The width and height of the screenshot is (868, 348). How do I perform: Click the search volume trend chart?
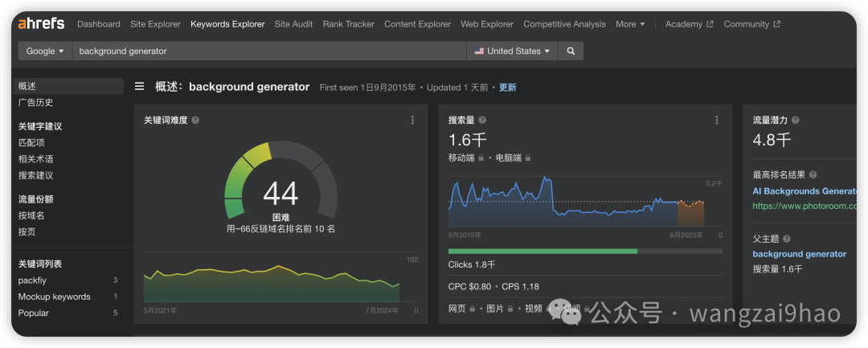(575, 202)
